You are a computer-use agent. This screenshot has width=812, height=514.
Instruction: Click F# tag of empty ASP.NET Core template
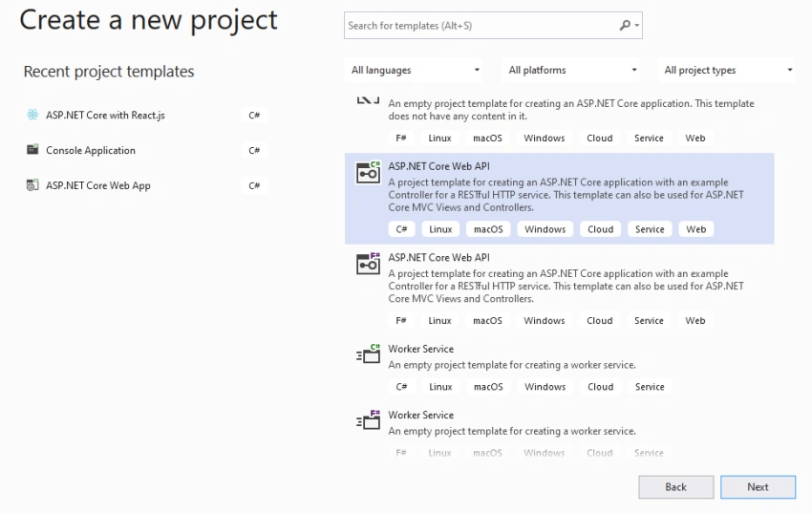click(x=401, y=138)
